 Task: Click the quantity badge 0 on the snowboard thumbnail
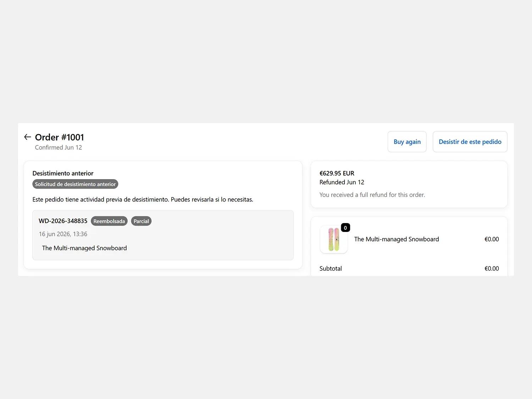345,228
